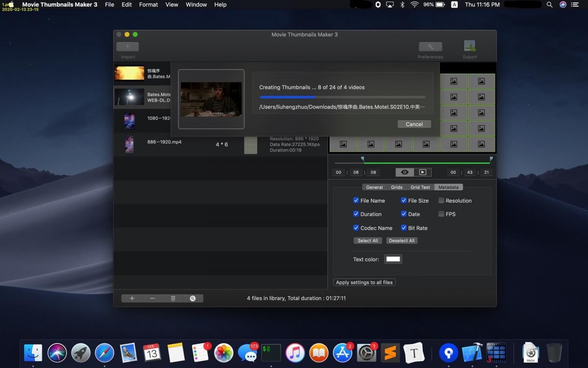Image resolution: width=588 pixels, height=368 pixels.
Task: Open Terminal from the Dock
Action: coord(271,352)
